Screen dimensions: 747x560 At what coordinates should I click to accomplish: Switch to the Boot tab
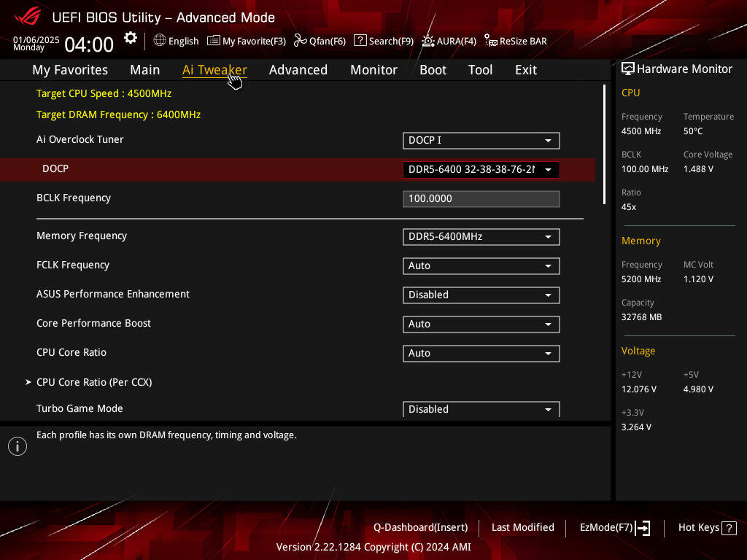[x=433, y=70]
